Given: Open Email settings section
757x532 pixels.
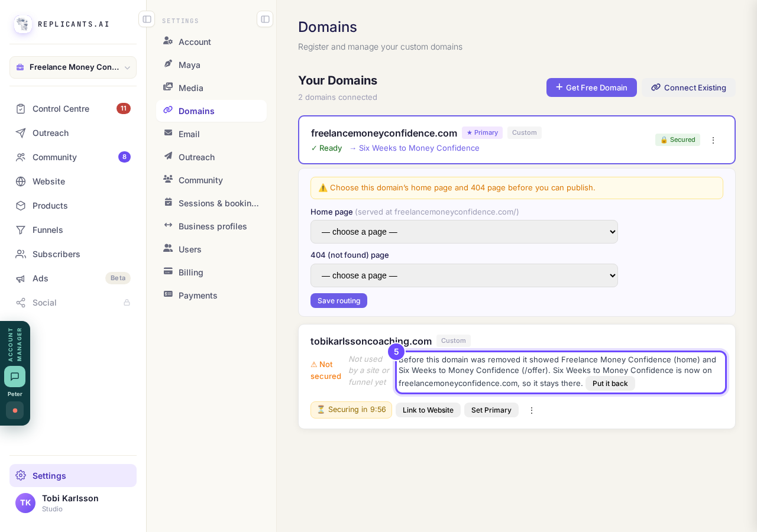Looking at the screenshot, I should pyautogui.click(x=212, y=134).
